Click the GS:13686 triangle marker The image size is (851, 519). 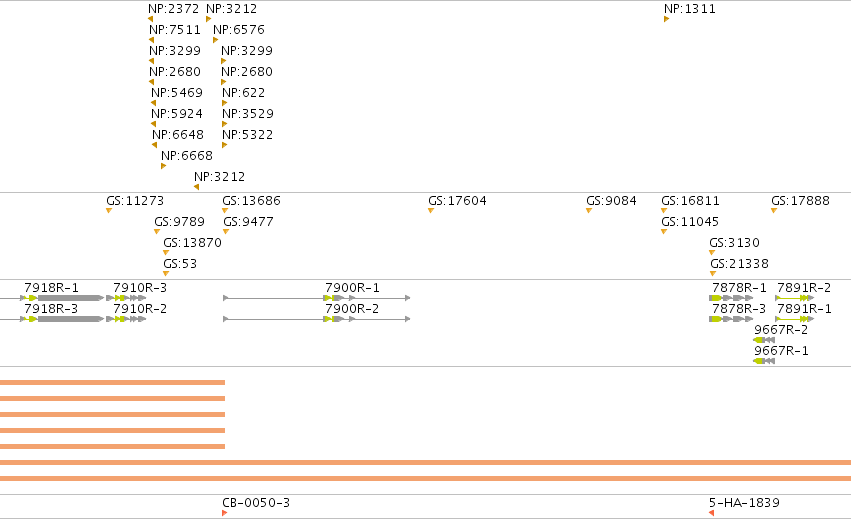click(225, 211)
